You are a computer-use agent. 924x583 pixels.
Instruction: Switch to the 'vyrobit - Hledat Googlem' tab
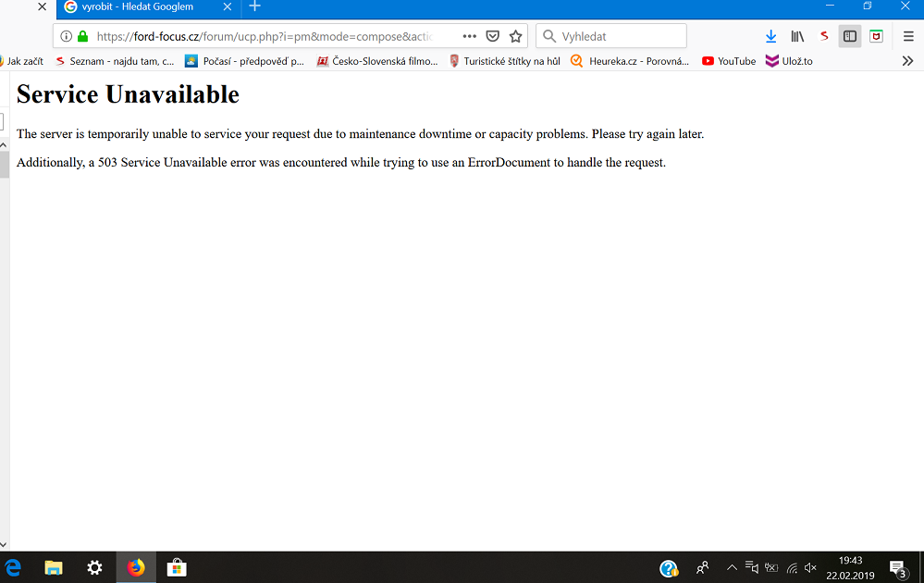[x=137, y=6]
